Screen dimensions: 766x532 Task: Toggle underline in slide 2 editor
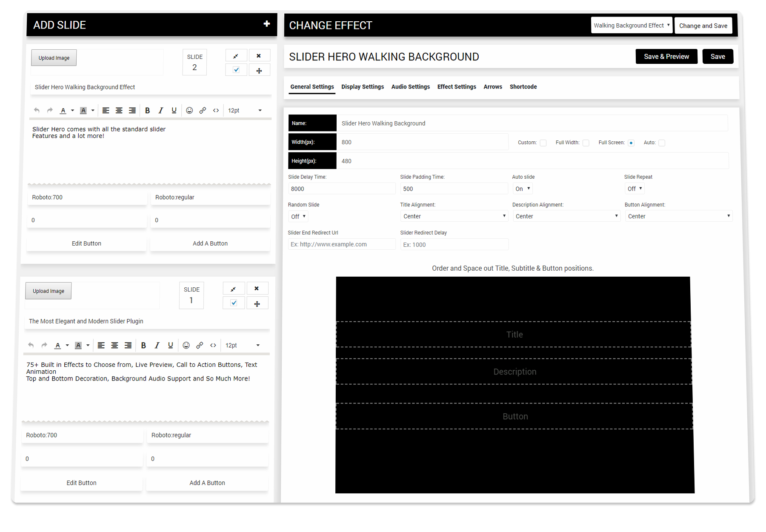click(x=174, y=110)
